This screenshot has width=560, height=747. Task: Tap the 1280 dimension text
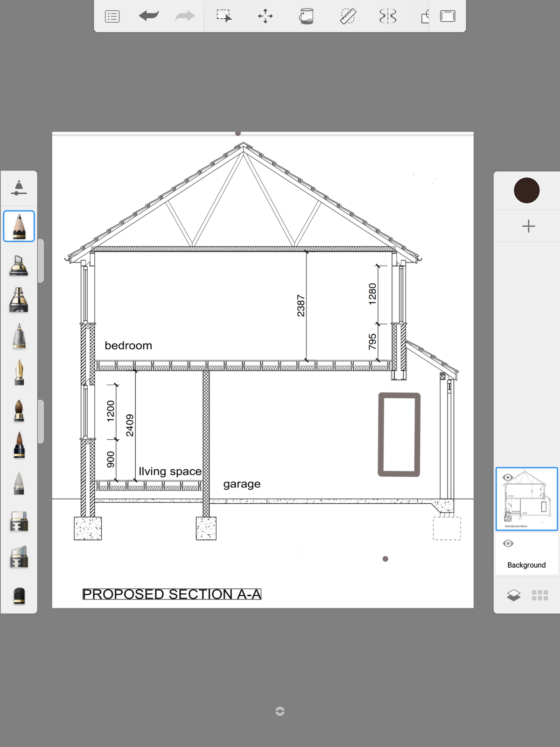click(372, 294)
